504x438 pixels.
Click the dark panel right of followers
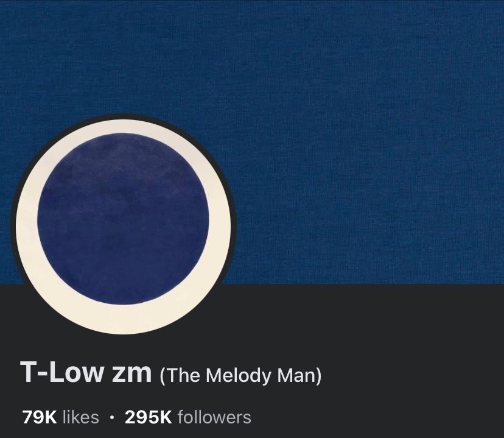[376, 417]
